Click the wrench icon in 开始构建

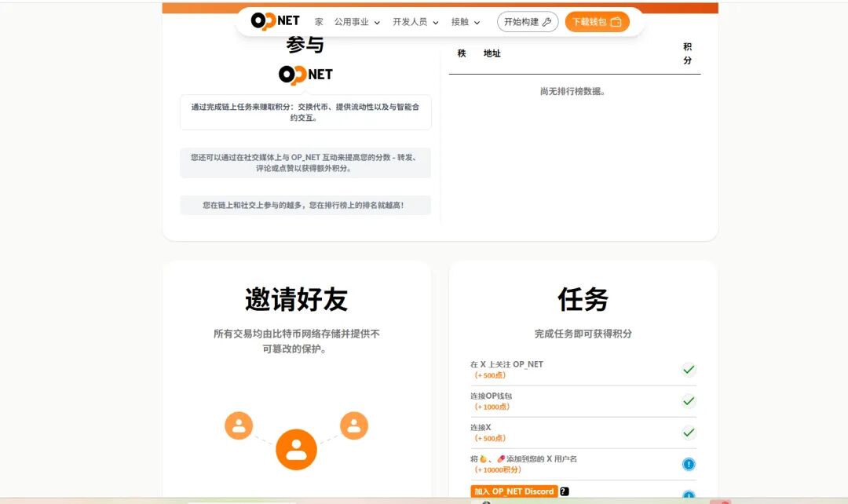point(546,22)
